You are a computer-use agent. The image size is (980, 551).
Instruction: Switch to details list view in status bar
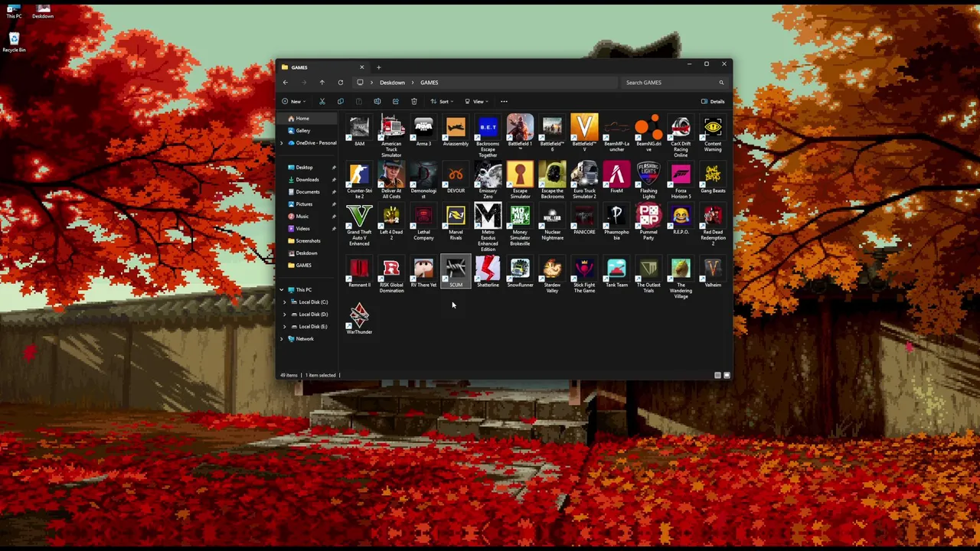[717, 375]
